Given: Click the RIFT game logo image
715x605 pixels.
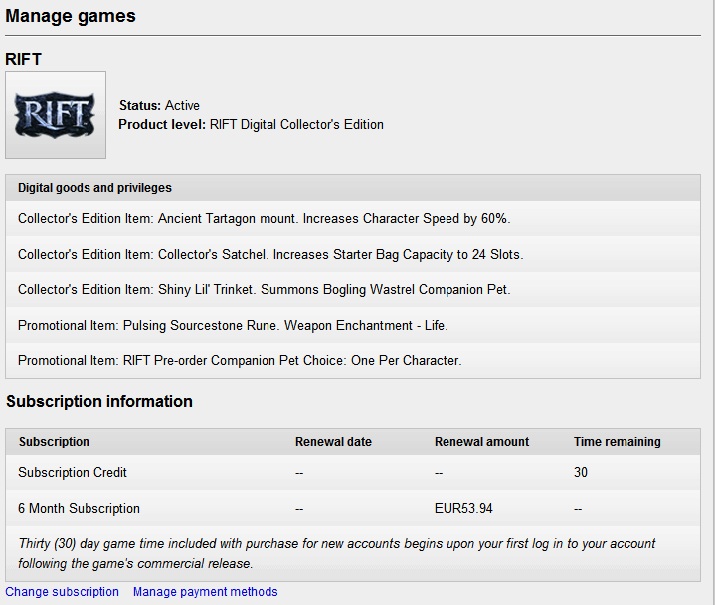Looking at the screenshot, I should (55, 115).
